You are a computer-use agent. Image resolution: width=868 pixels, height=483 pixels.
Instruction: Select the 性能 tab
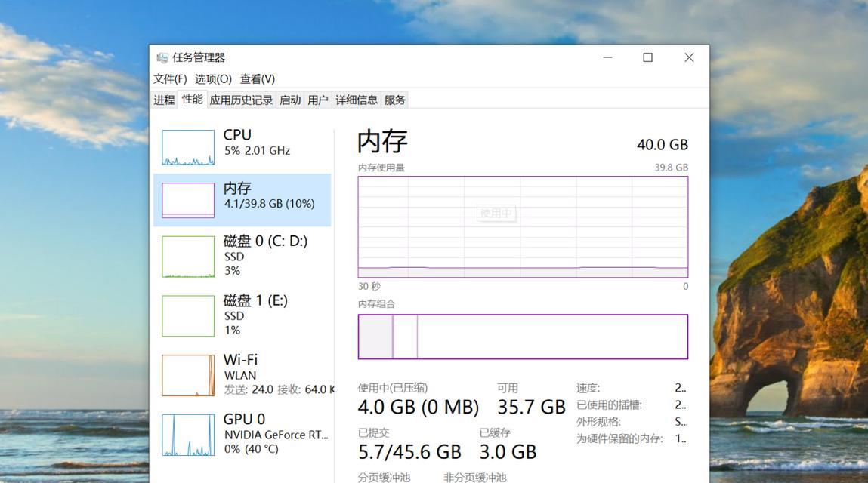[192, 99]
